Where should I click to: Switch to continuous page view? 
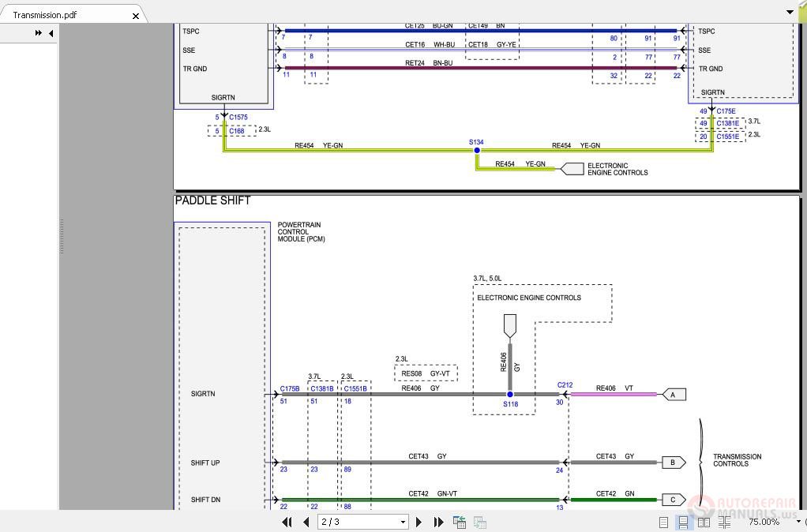(683, 523)
